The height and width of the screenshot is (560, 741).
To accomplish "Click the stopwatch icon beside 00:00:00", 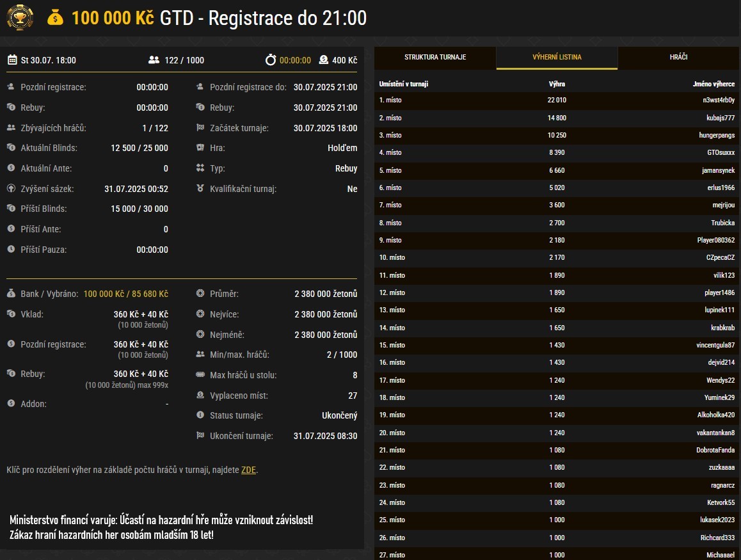I will 271,60.
